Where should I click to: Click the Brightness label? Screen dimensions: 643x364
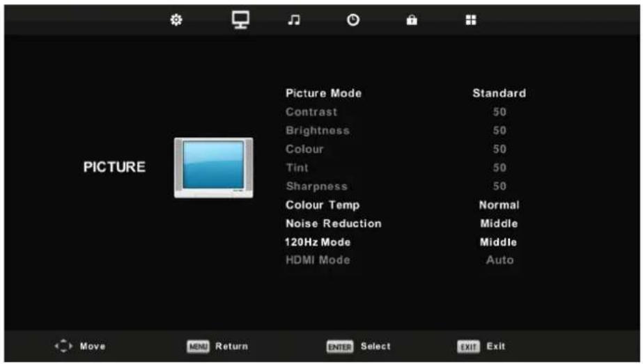pyautogui.click(x=318, y=131)
